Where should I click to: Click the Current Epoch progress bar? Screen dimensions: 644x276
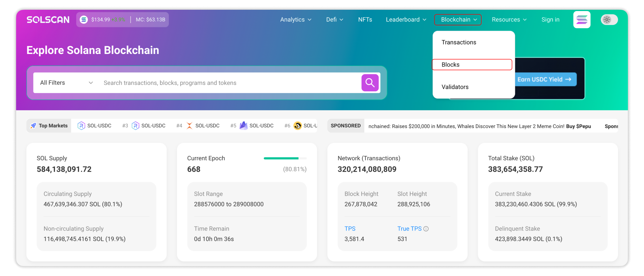pos(285,158)
